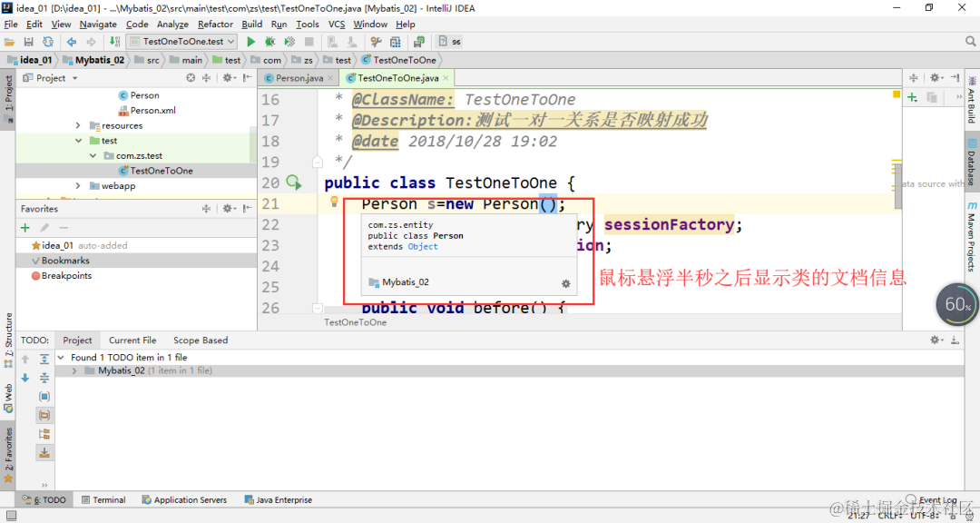This screenshot has height=523, width=980.
Task: Click the yellow intention lightbulb on line 21
Action: coord(334,202)
